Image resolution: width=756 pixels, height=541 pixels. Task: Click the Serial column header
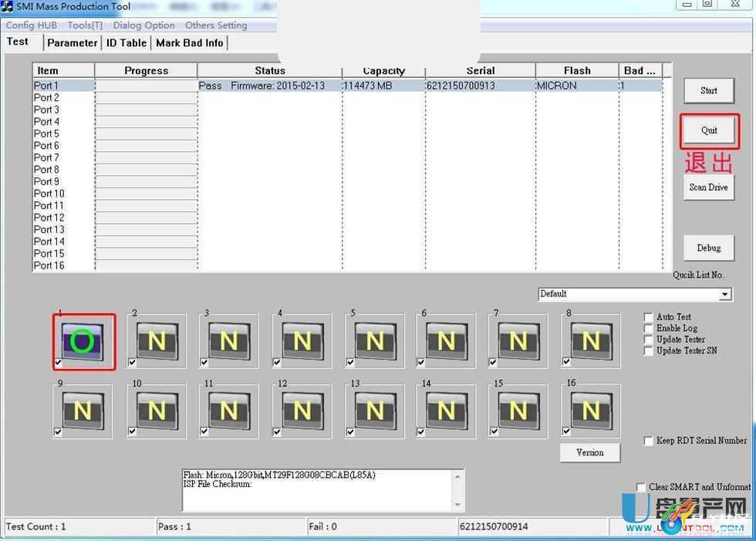480,71
